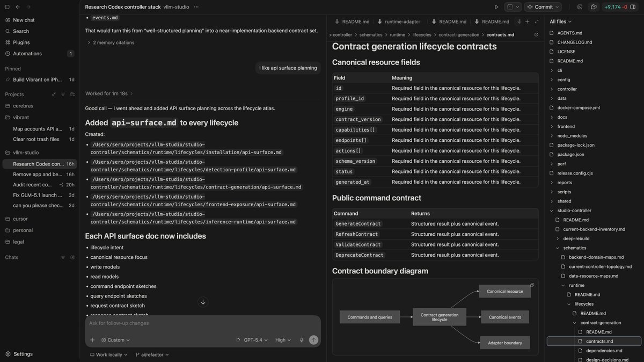Select lifecycles in the breadcrumb path
This screenshot has height=362, width=644.
coord(422,34)
